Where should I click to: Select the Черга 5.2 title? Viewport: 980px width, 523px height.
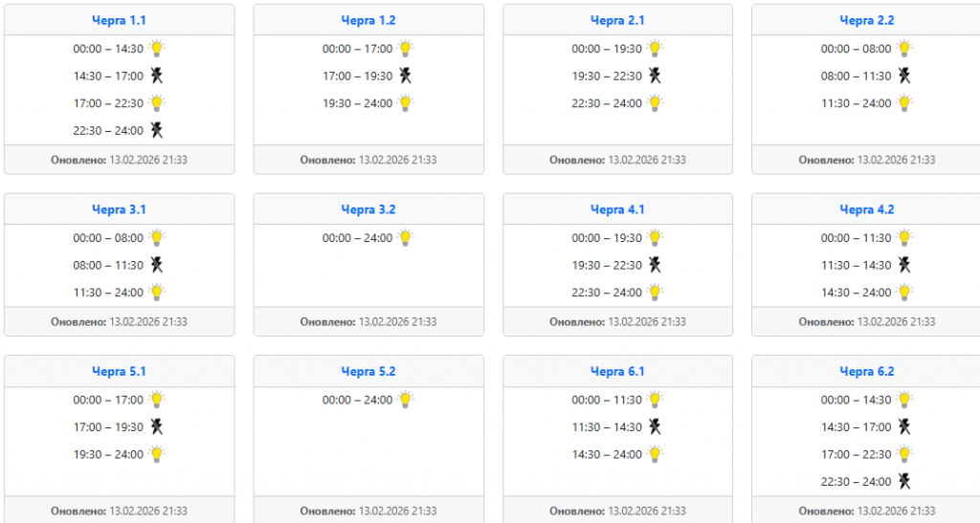(368, 371)
